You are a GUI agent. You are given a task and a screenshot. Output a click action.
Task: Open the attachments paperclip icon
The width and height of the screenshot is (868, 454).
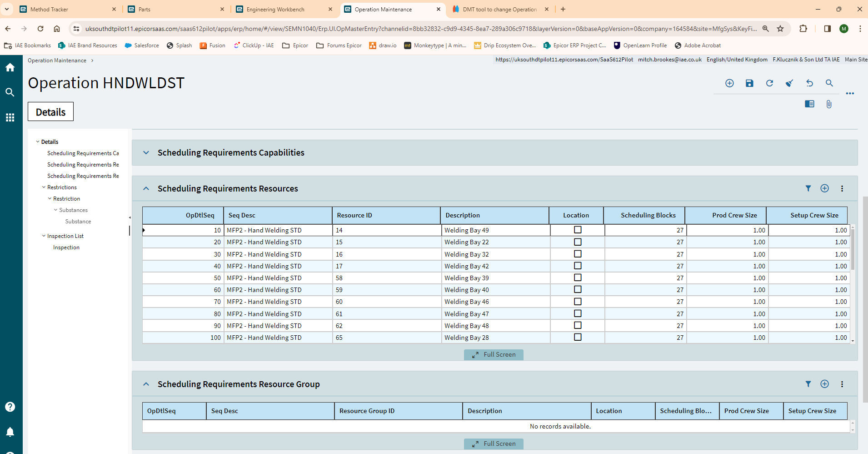pyautogui.click(x=829, y=104)
